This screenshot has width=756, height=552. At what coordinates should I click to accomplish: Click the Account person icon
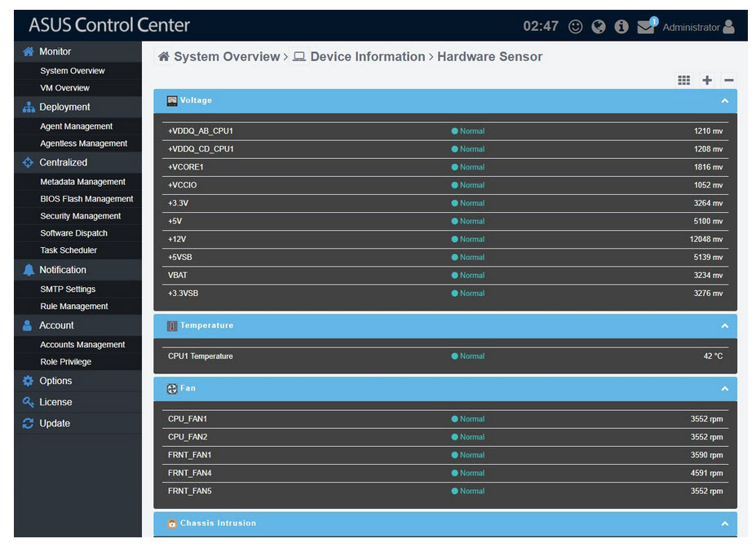[27, 325]
